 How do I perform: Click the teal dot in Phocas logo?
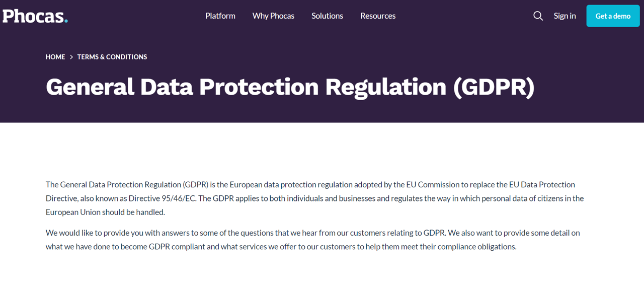tap(66, 21)
